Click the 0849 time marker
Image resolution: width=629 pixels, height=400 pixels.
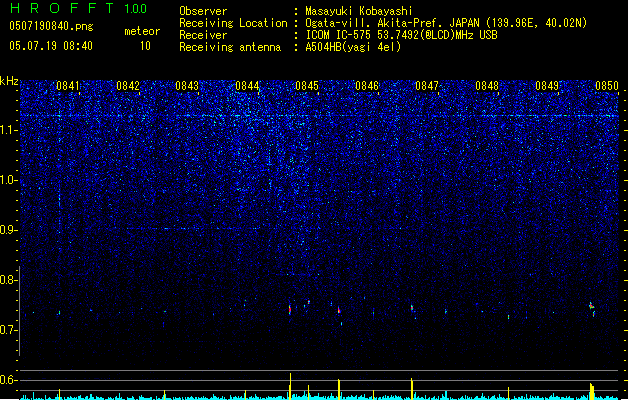click(x=547, y=86)
